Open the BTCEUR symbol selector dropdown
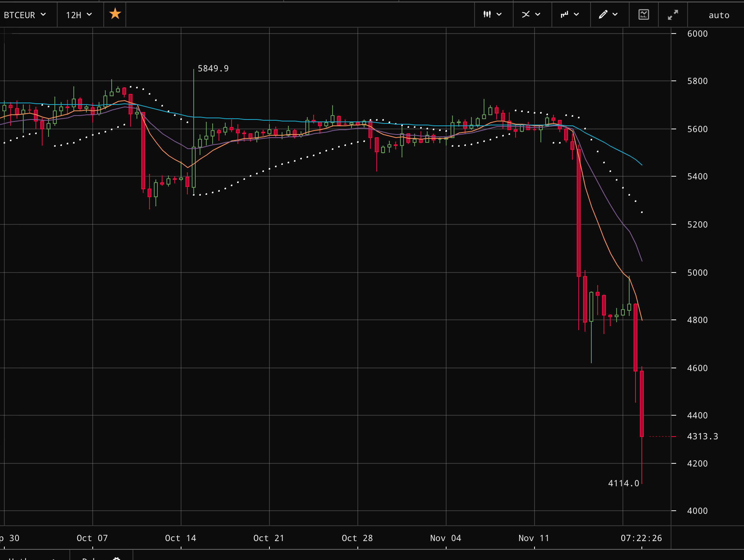This screenshot has height=560, width=744. [x=25, y=15]
